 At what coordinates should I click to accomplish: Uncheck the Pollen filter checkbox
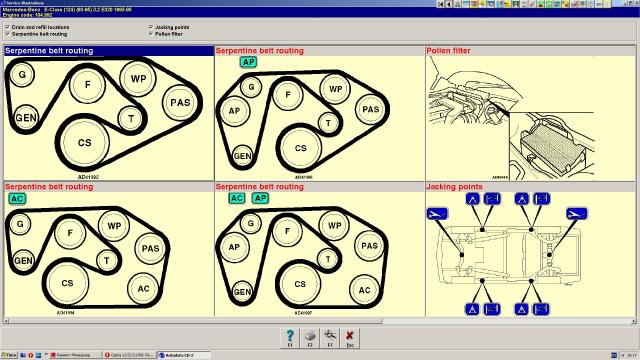pyautogui.click(x=151, y=34)
